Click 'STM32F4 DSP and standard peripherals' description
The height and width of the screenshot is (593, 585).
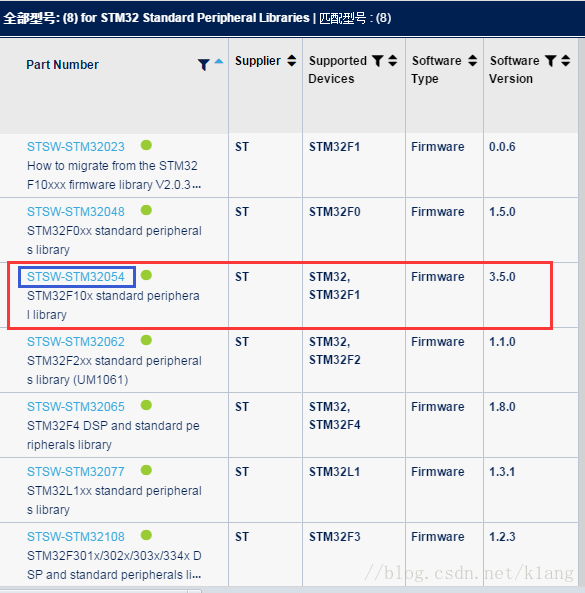pyautogui.click(x=113, y=435)
